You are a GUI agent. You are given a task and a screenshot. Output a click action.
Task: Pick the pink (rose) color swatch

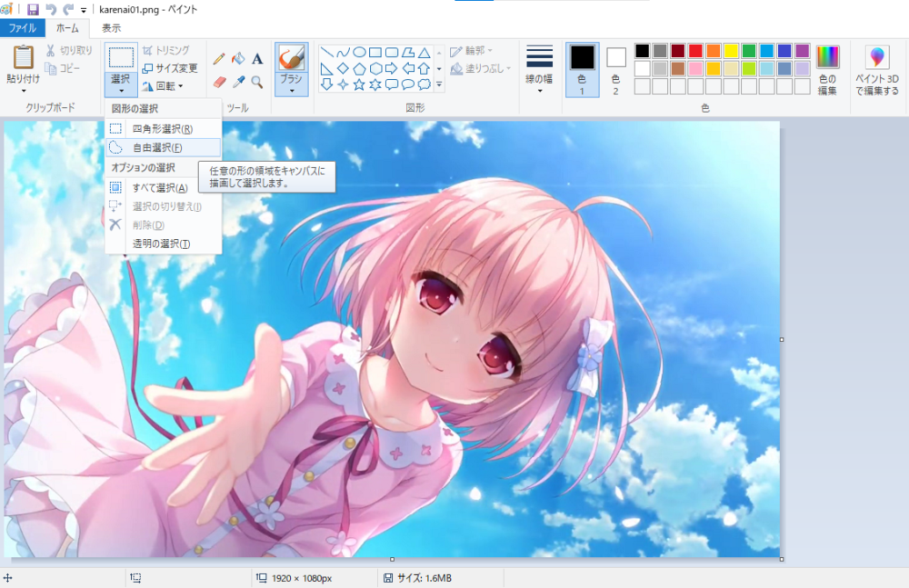click(x=695, y=68)
